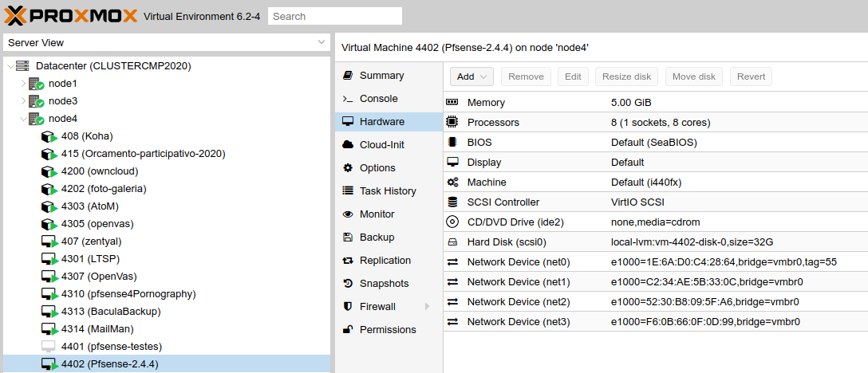Click the Processors CPU chip icon

click(x=452, y=122)
